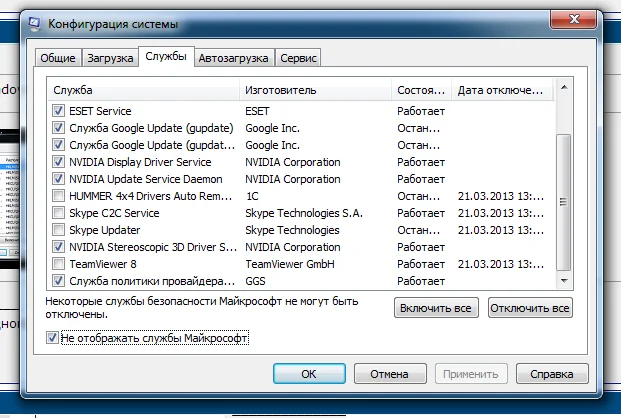Open Справка help button
Viewport: 621px width, 418px height.
[x=552, y=374]
